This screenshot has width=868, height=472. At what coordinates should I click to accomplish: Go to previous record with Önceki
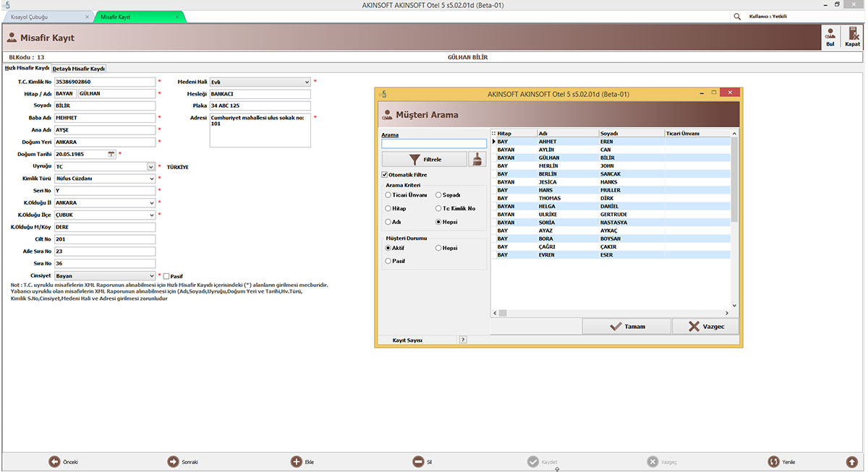55,461
